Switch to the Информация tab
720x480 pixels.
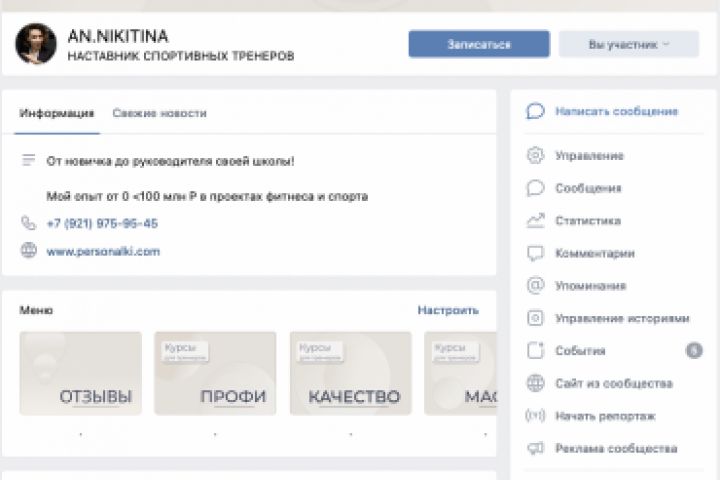point(56,113)
